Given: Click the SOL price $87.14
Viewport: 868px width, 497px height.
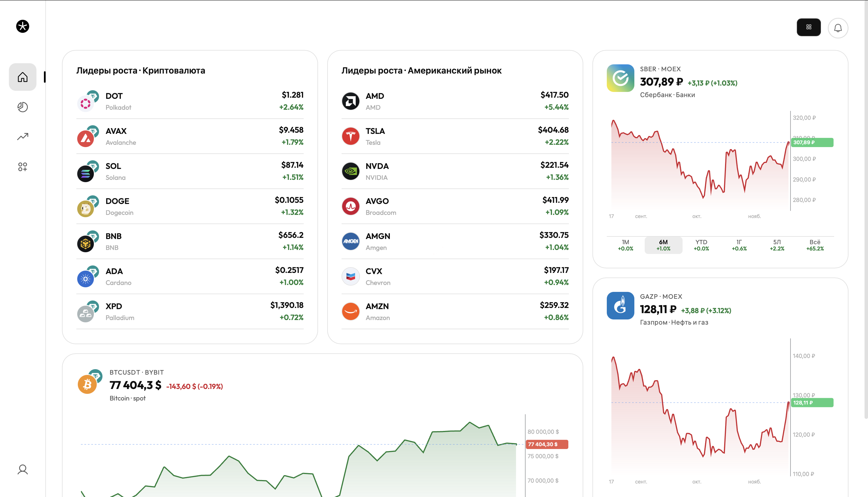Looking at the screenshot, I should pyautogui.click(x=292, y=165).
